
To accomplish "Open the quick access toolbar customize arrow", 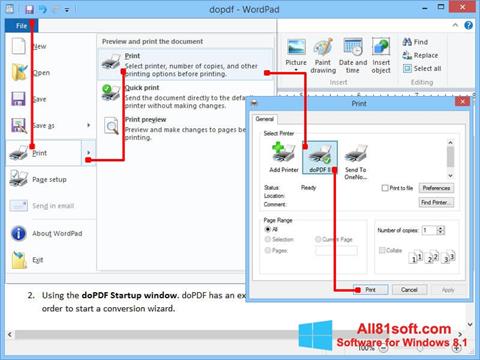I will click(x=67, y=10).
